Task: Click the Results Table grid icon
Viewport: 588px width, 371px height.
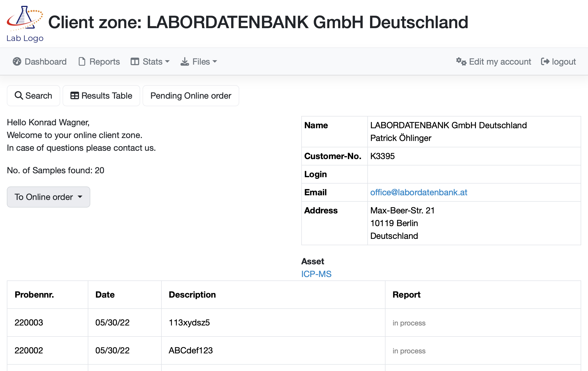Action: coord(75,95)
